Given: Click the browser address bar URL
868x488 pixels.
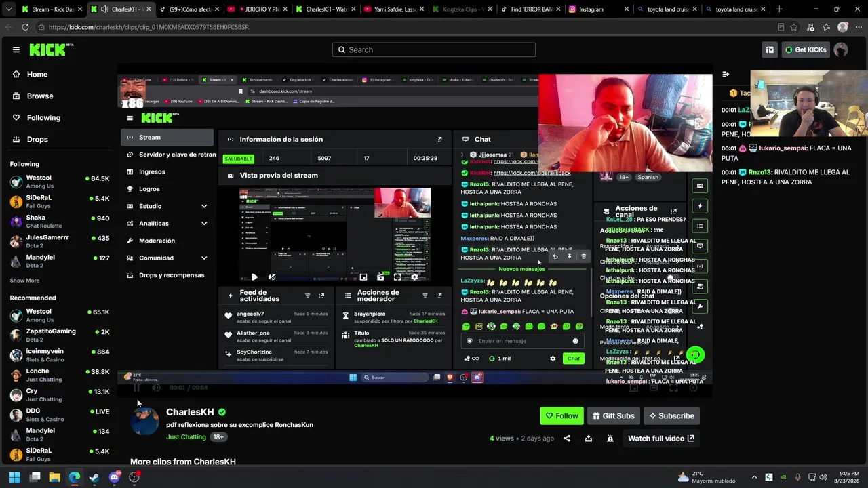Looking at the screenshot, I should [149, 27].
